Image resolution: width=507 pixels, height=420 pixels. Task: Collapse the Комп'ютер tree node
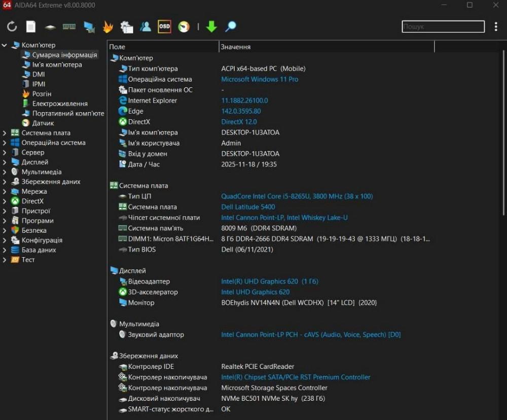(x=5, y=45)
